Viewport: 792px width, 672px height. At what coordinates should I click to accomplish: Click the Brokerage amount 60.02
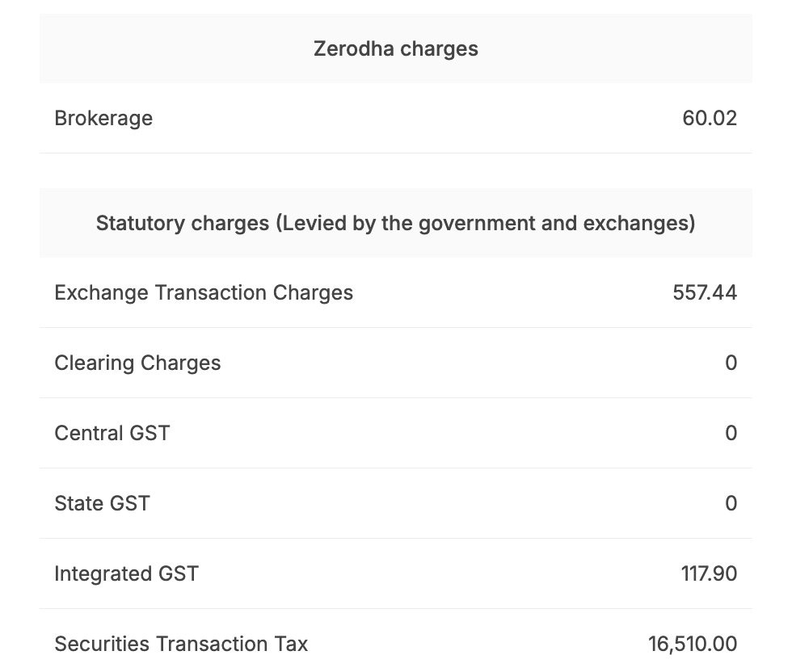coord(710,118)
